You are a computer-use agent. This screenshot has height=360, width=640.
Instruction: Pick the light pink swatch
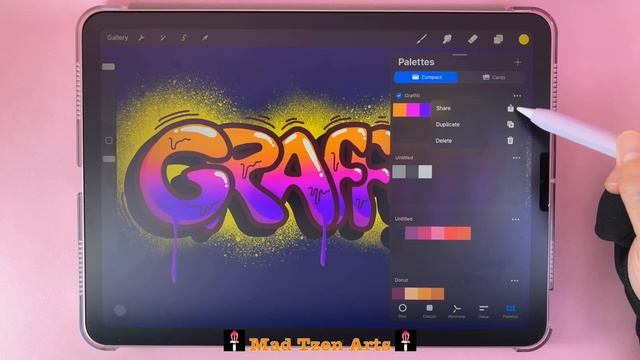click(x=438, y=233)
